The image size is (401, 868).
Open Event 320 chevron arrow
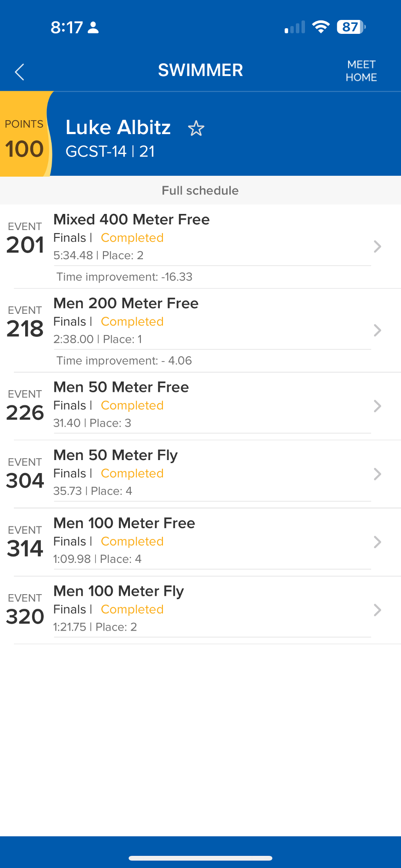tap(377, 610)
